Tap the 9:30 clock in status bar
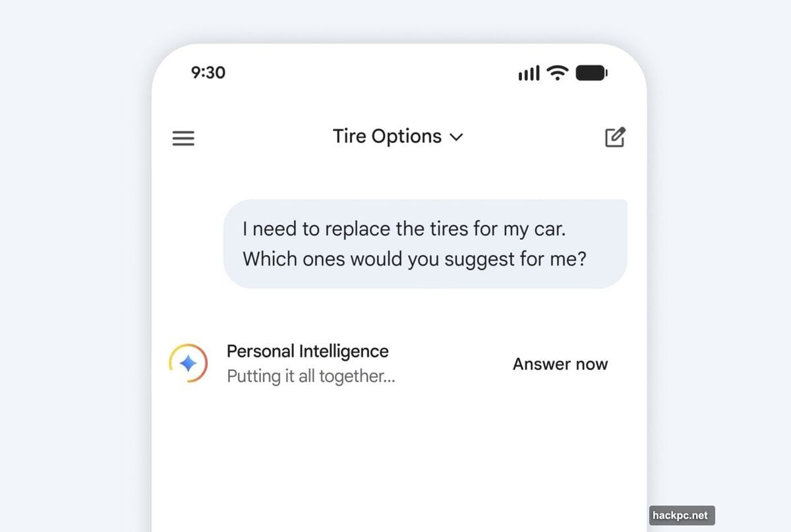The height and width of the screenshot is (532, 791). point(208,73)
